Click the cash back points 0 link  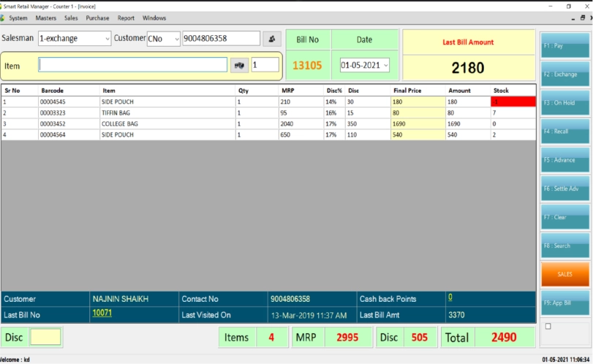point(450,297)
